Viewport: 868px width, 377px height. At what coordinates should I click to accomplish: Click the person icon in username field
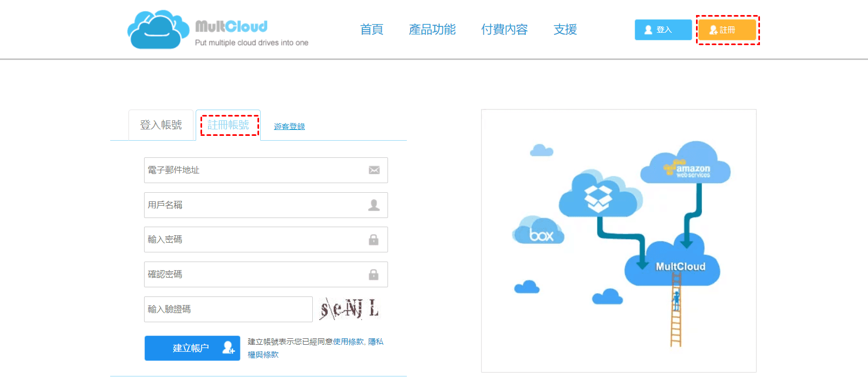(x=374, y=205)
